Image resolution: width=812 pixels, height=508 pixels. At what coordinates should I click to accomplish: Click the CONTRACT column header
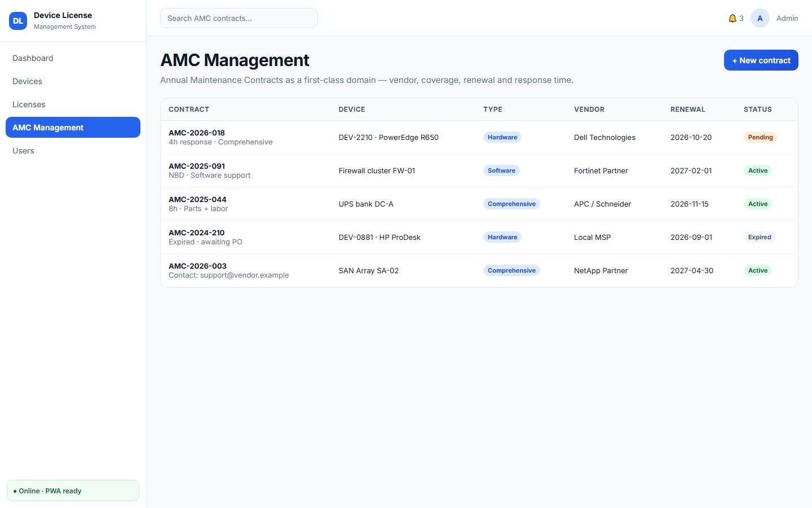pyautogui.click(x=189, y=110)
